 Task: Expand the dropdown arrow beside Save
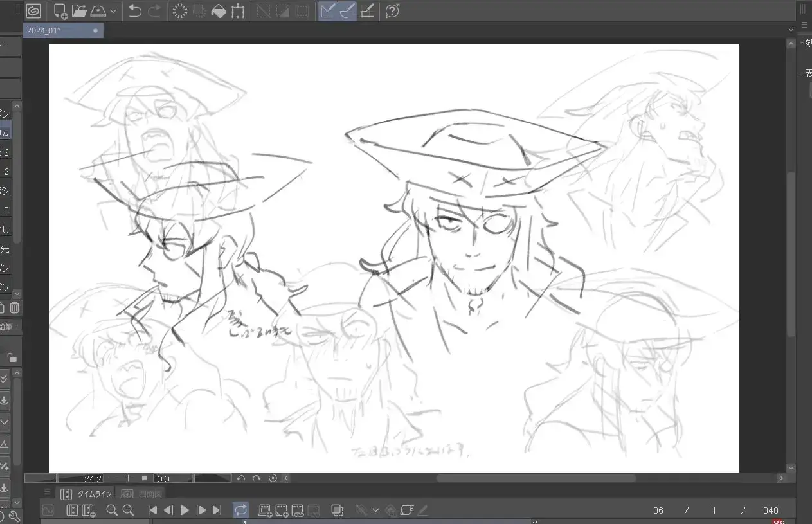tap(113, 11)
